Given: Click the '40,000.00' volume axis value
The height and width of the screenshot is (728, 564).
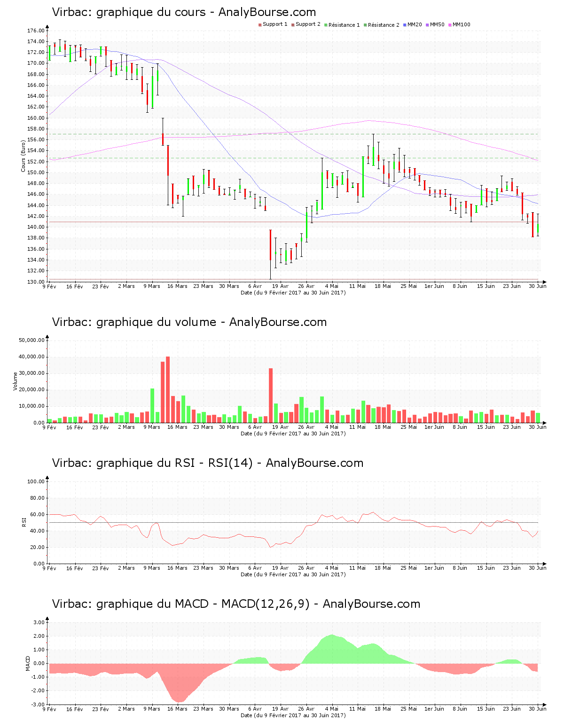Looking at the screenshot, I should coord(31,356).
